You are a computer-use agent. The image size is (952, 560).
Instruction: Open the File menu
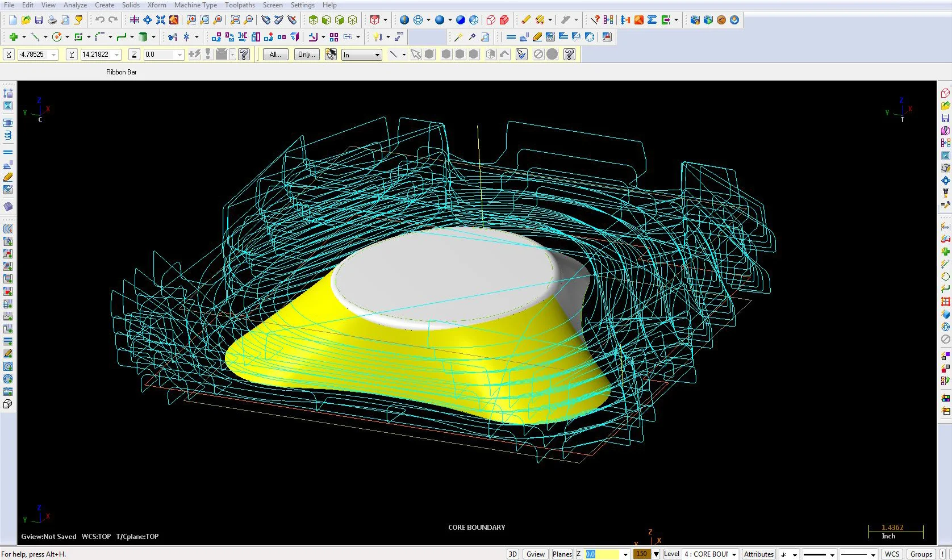coord(9,5)
